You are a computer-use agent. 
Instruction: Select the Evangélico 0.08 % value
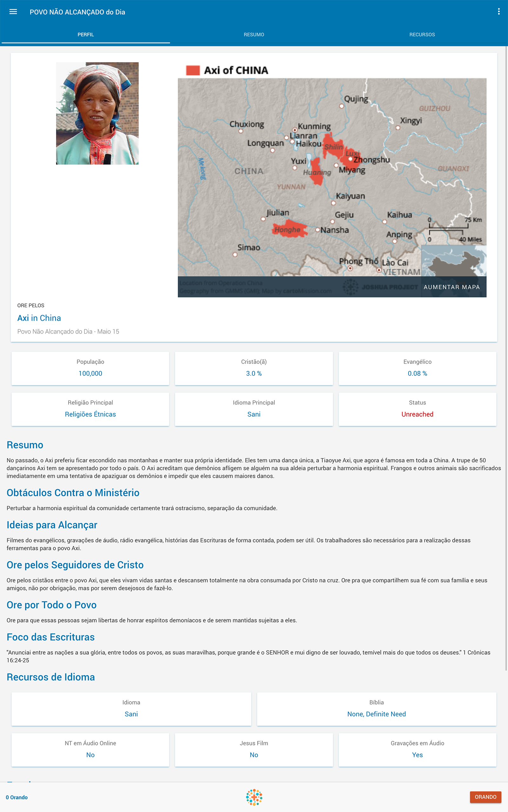click(417, 373)
